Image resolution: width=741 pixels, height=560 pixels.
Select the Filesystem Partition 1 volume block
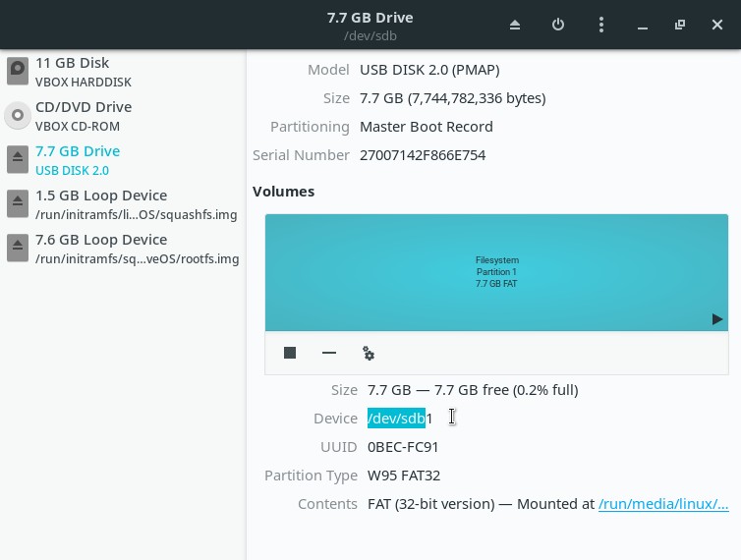(496, 272)
